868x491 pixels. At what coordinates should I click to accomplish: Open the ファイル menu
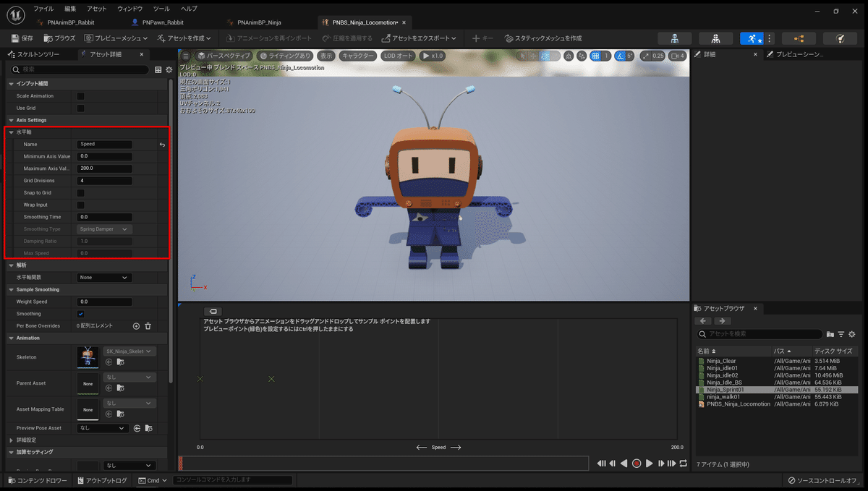click(x=43, y=9)
